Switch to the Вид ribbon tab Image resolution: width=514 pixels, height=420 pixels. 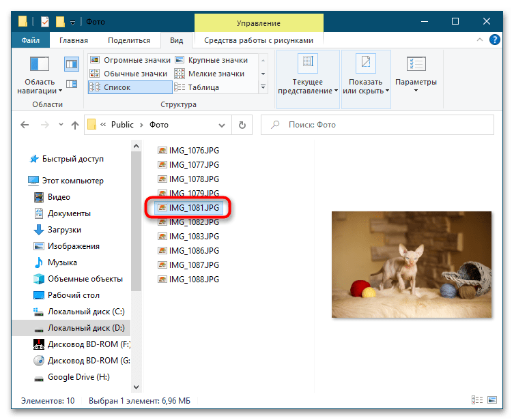click(x=176, y=40)
